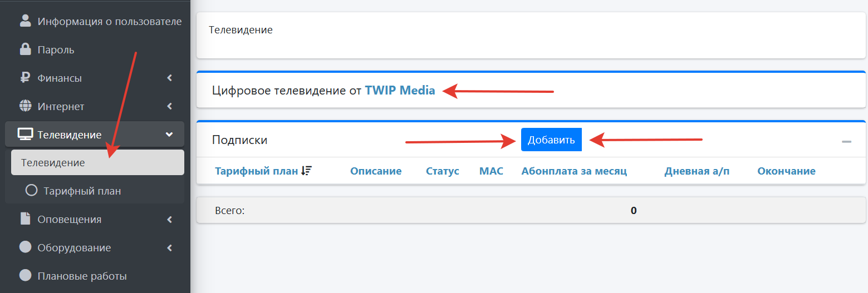
Task: Click the ruble icon beside Финансы
Action: click(25, 78)
